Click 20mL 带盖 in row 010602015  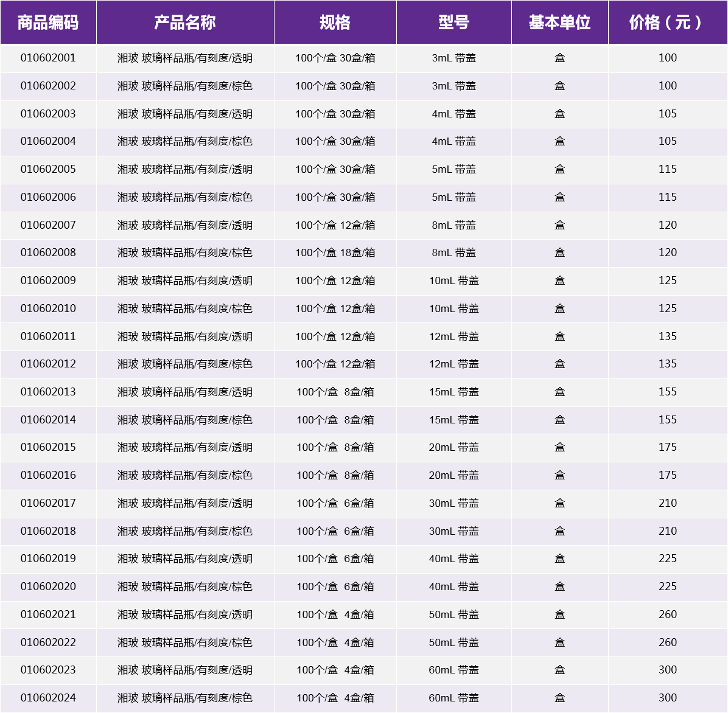tap(454, 447)
